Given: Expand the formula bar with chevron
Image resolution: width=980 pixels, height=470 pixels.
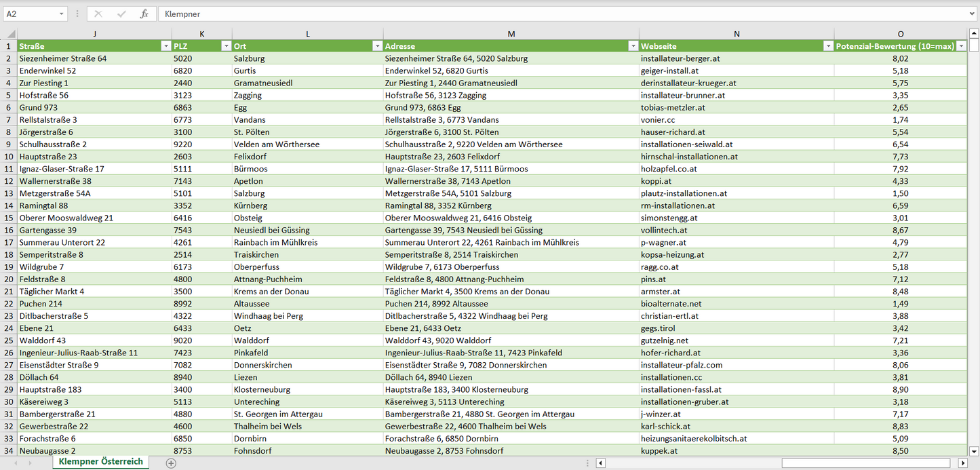Looking at the screenshot, I should point(973,14).
